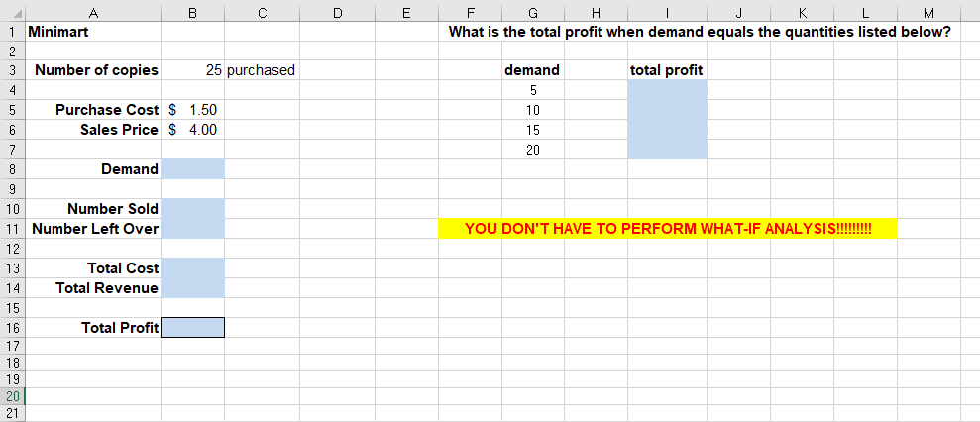Select column G header
This screenshot has width=980, height=422.
(533, 13)
